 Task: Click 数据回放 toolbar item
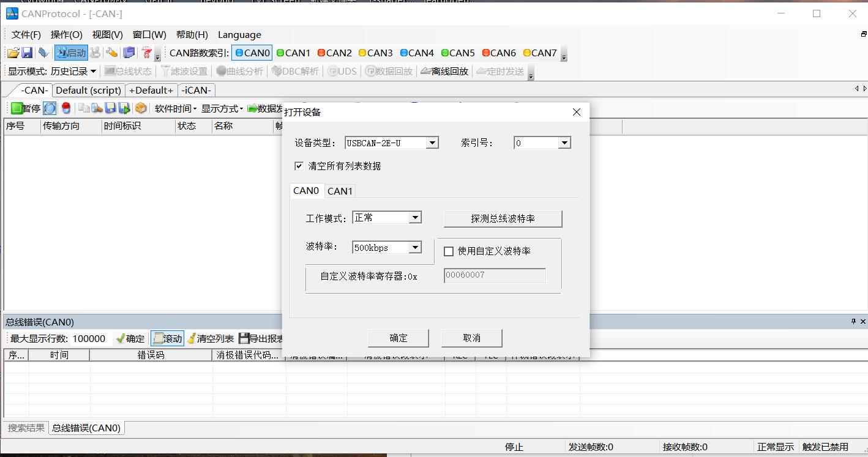389,72
